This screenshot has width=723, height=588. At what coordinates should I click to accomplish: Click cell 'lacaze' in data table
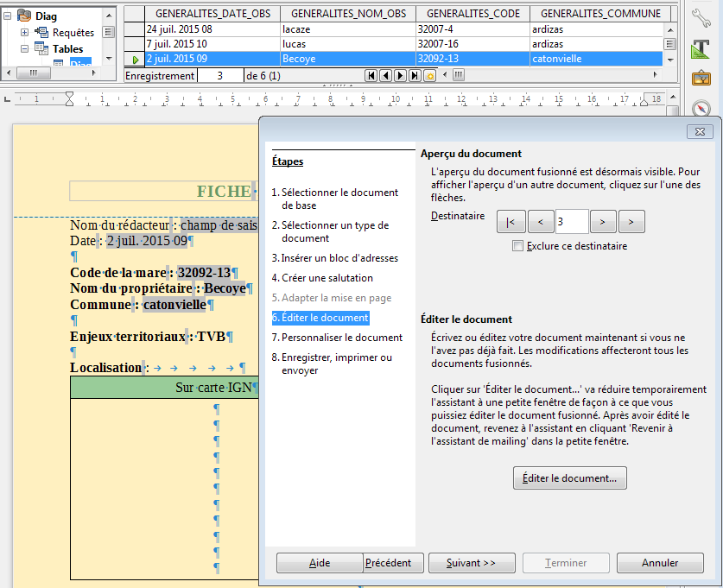[348, 29]
